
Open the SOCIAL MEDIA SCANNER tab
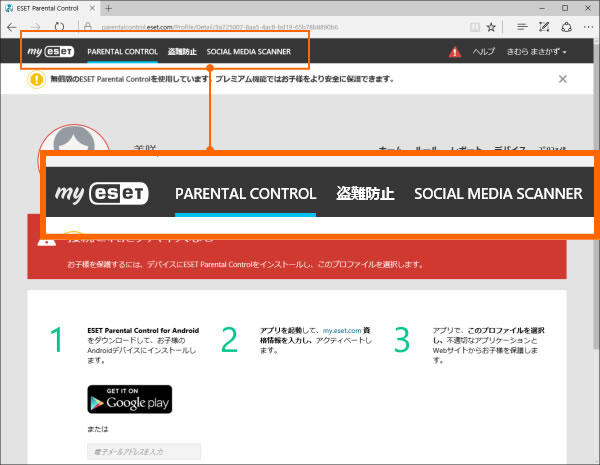[x=249, y=52]
